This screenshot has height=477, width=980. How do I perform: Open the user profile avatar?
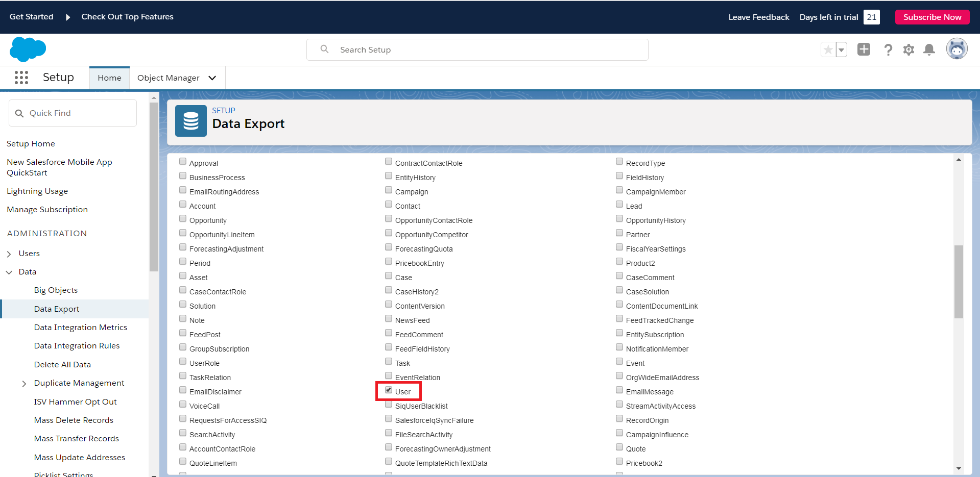[957, 49]
